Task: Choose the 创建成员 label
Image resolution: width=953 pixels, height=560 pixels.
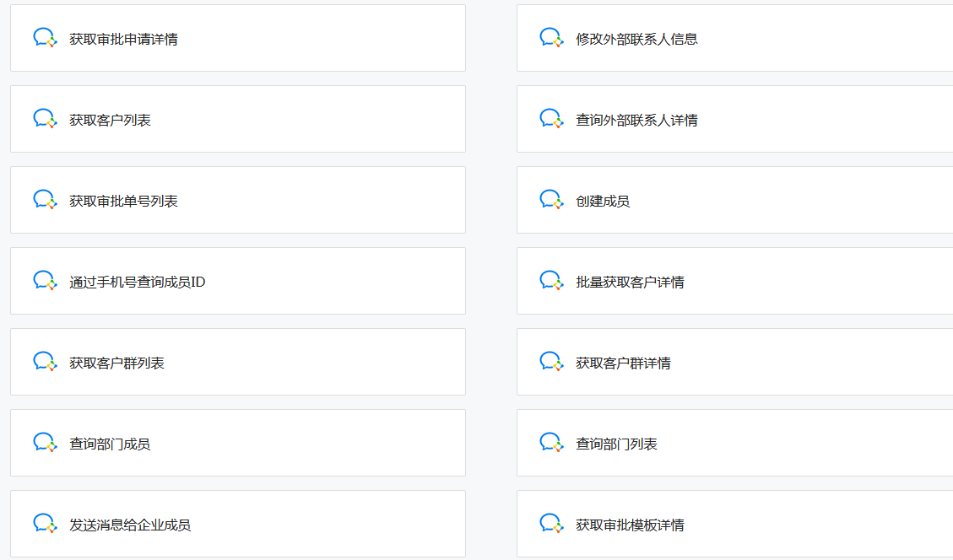Action: [x=603, y=201]
